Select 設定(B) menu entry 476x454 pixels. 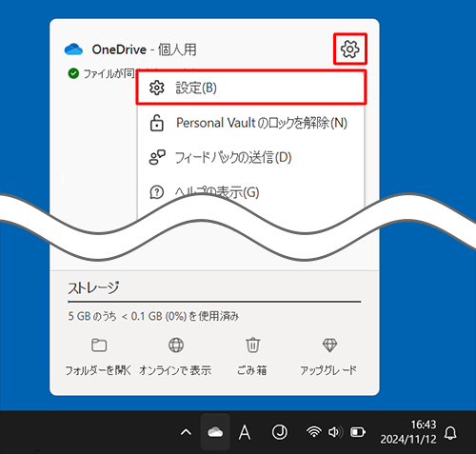(251, 88)
